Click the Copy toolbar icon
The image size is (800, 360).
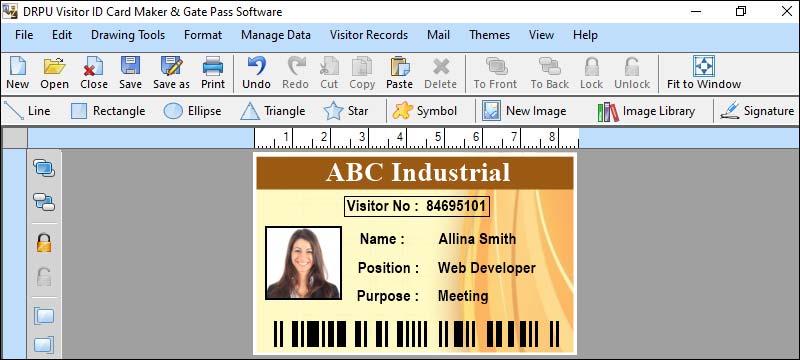tap(362, 73)
